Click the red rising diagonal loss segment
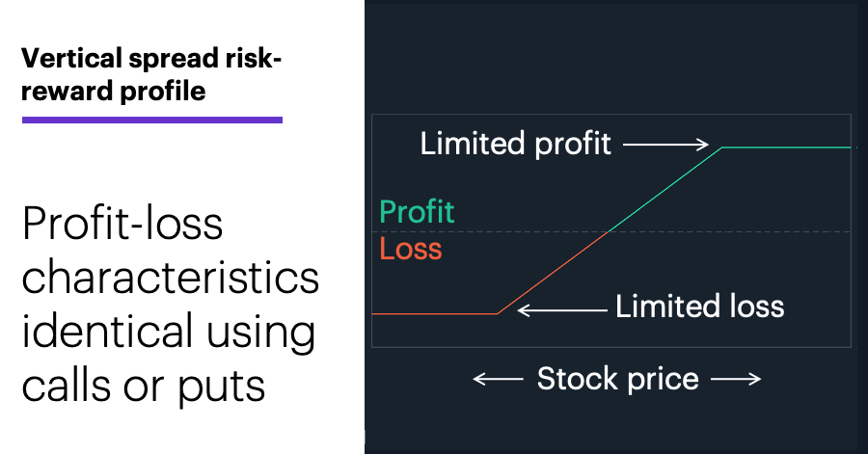 [x=553, y=273]
